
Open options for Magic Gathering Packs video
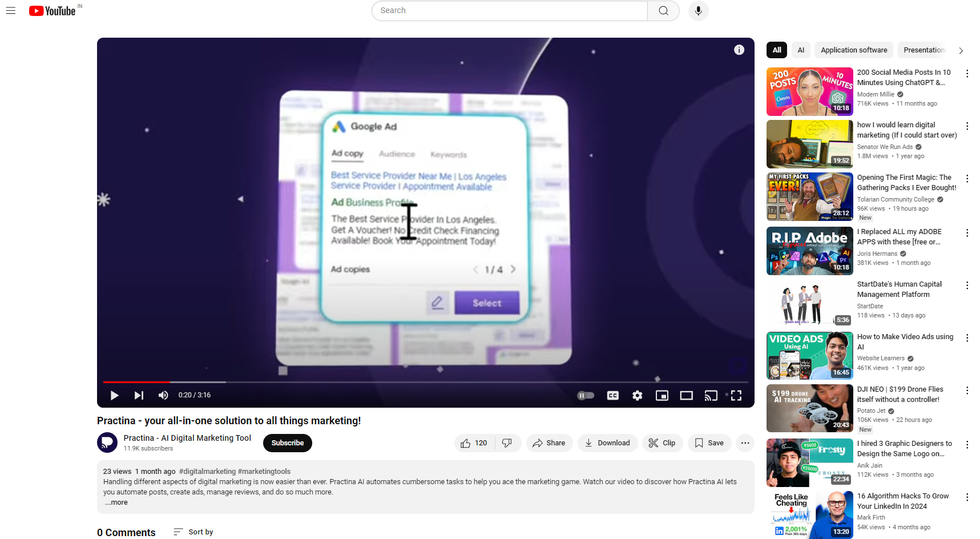pos(967,179)
